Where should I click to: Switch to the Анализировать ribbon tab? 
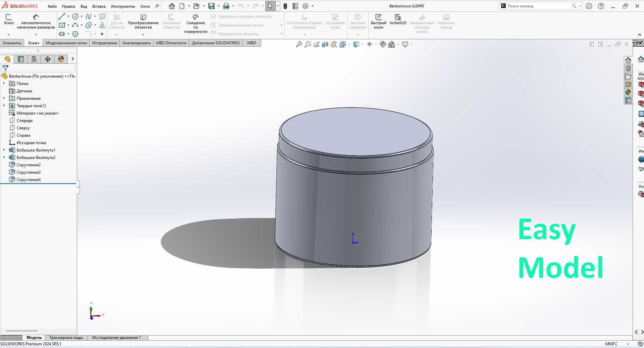click(137, 43)
